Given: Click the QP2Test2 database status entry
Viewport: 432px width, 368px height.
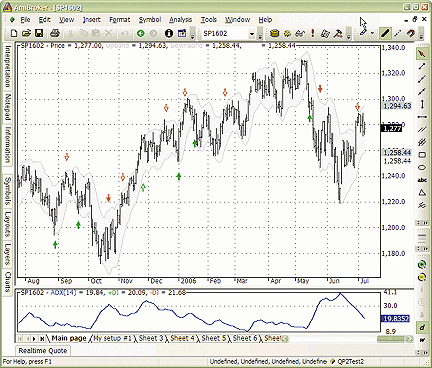Looking at the screenshot, I should click(347, 361).
